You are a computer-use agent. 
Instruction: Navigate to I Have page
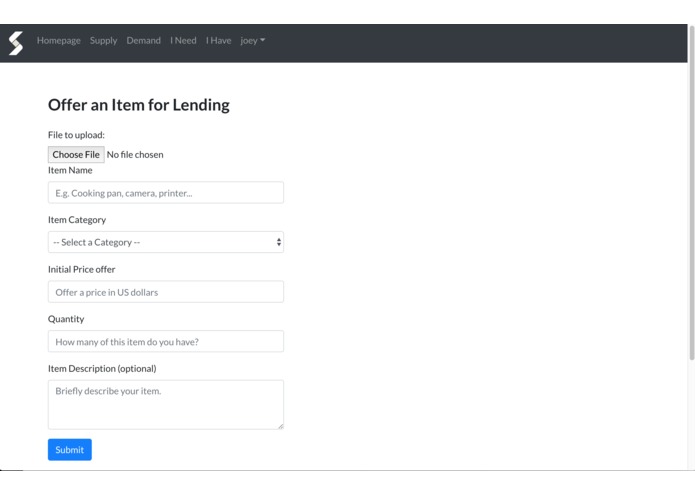[x=218, y=40]
